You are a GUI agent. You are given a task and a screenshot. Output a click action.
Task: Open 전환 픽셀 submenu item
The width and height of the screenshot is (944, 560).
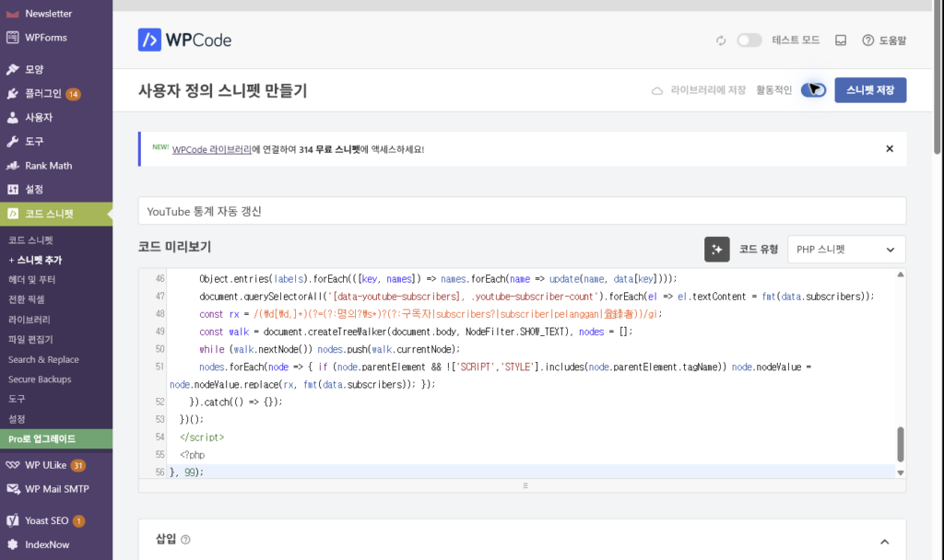pyautogui.click(x=27, y=299)
